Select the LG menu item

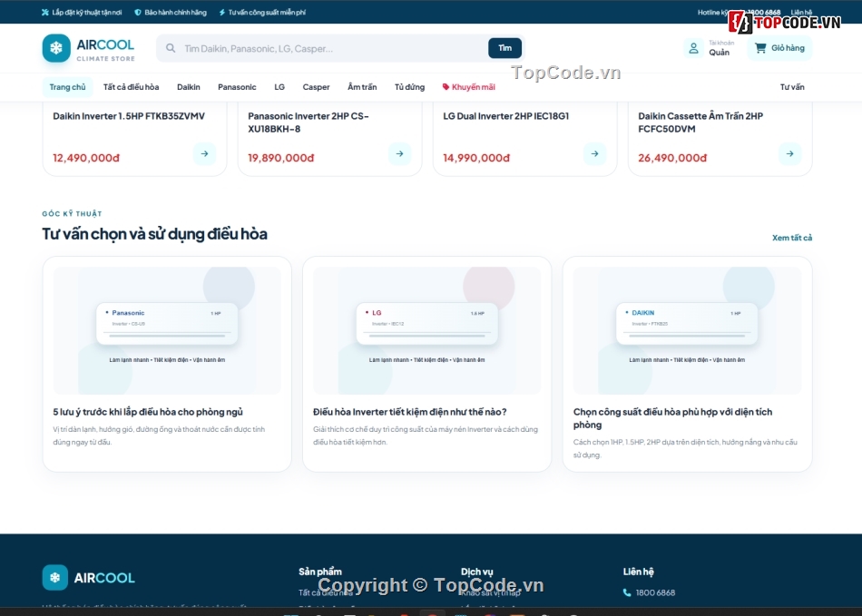(x=279, y=87)
